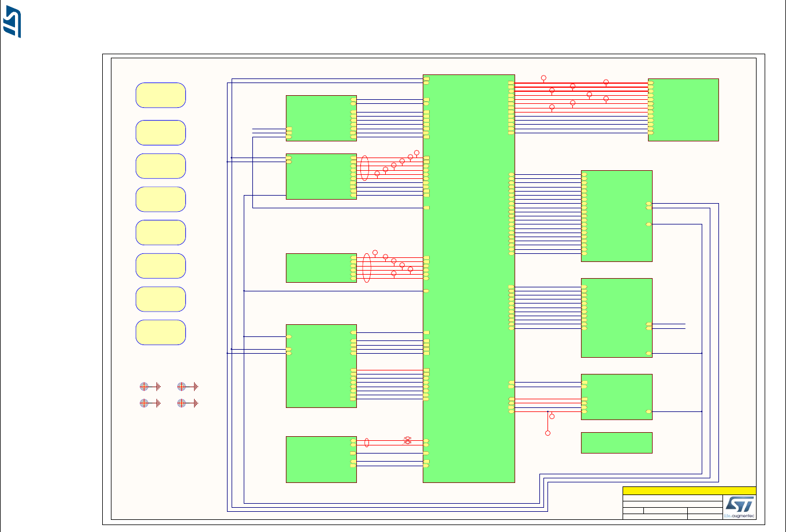Select the small green block with no pins
786x532 pixels.
[617, 443]
